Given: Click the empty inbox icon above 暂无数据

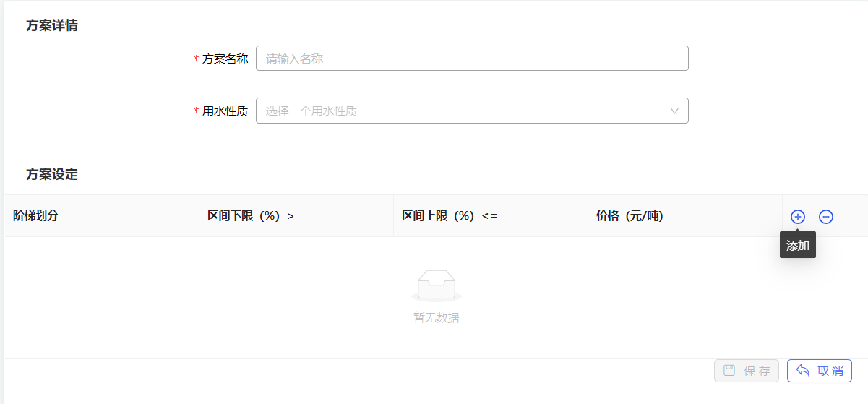Looking at the screenshot, I should click(437, 285).
